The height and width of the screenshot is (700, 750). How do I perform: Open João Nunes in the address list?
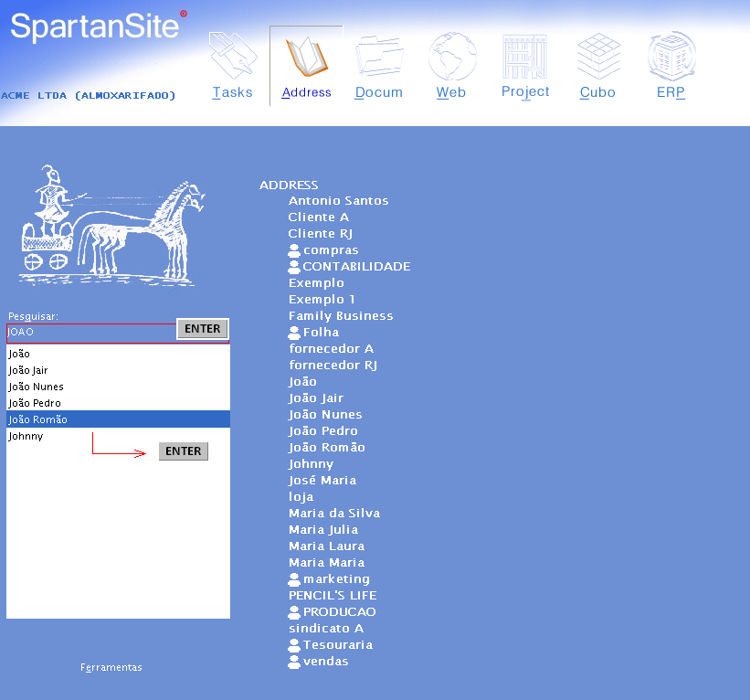pyautogui.click(x=325, y=415)
